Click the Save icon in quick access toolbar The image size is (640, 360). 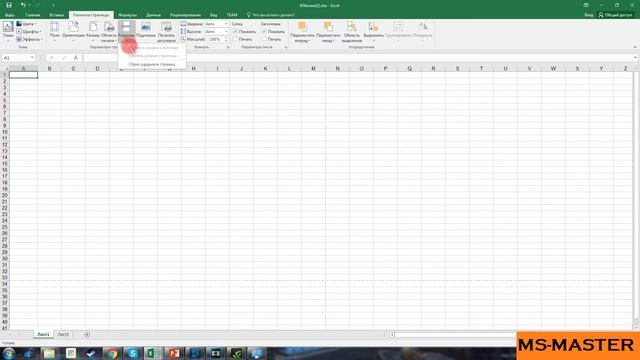tap(9, 5)
